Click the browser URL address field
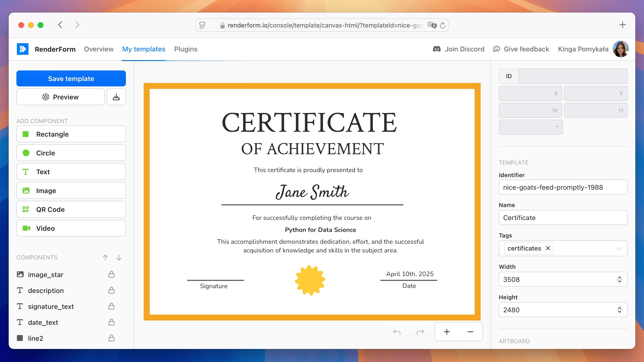Screen dimensions: 644x362 click(x=322, y=25)
